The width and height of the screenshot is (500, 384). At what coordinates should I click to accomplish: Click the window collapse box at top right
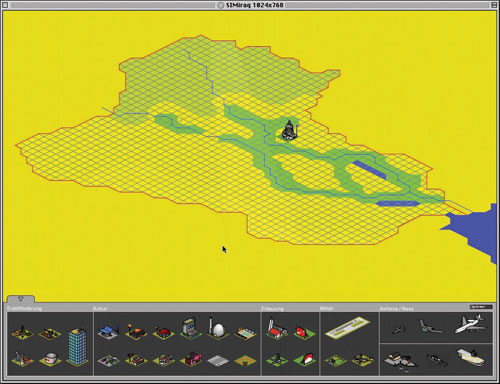[494, 5]
